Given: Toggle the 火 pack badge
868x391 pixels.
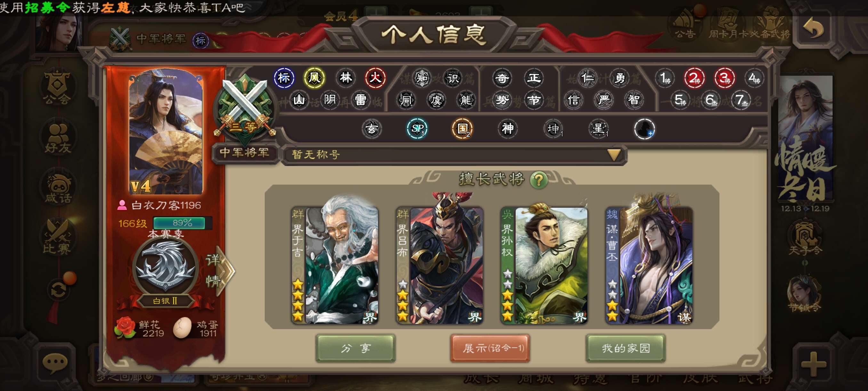Looking at the screenshot, I should (x=375, y=78).
